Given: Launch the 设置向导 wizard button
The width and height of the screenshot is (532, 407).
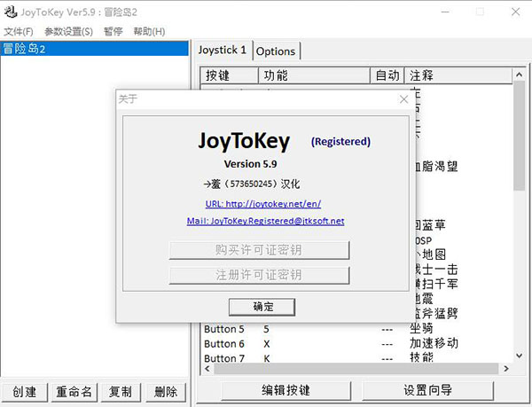Looking at the screenshot, I should click(427, 390).
